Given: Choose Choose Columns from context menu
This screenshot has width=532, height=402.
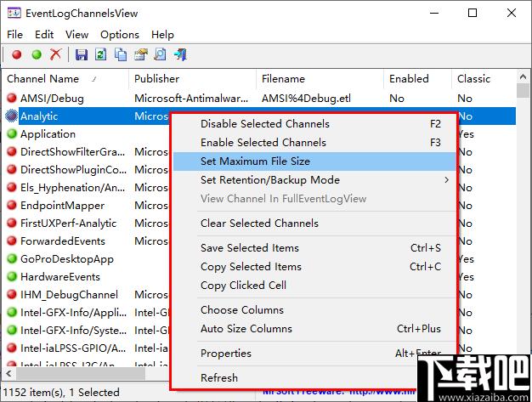Looking at the screenshot, I should coord(314,310).
